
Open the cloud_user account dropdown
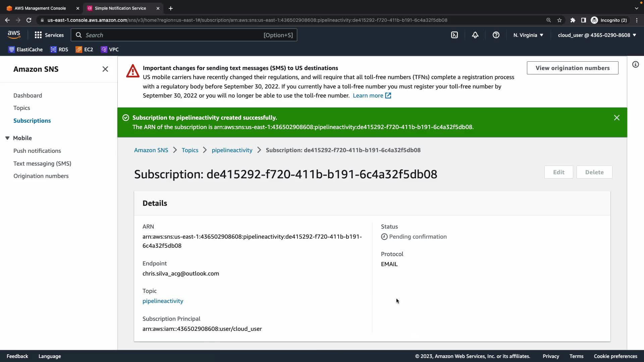click(597, 35)
